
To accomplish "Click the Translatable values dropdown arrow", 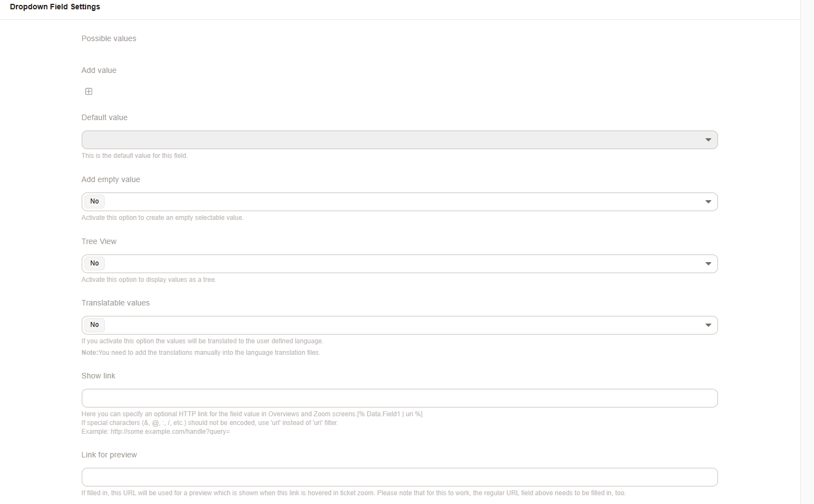I will 708,325.
